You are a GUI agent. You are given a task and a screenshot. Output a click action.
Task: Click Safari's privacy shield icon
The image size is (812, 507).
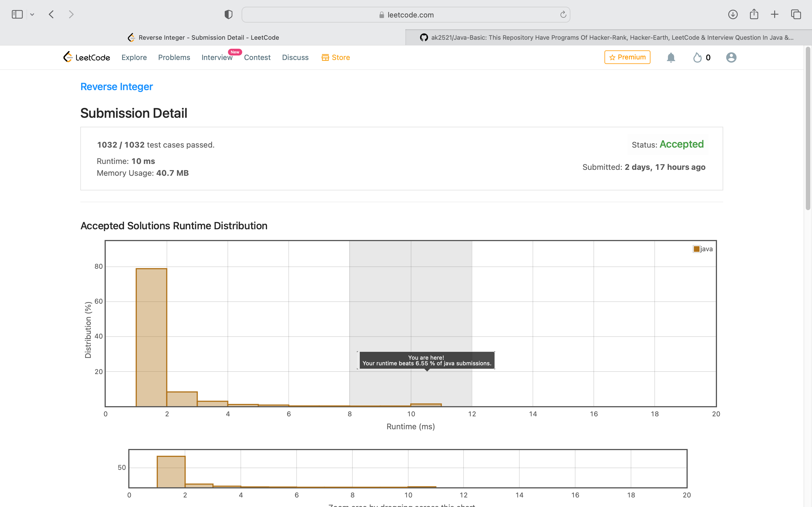coord(228,14)
